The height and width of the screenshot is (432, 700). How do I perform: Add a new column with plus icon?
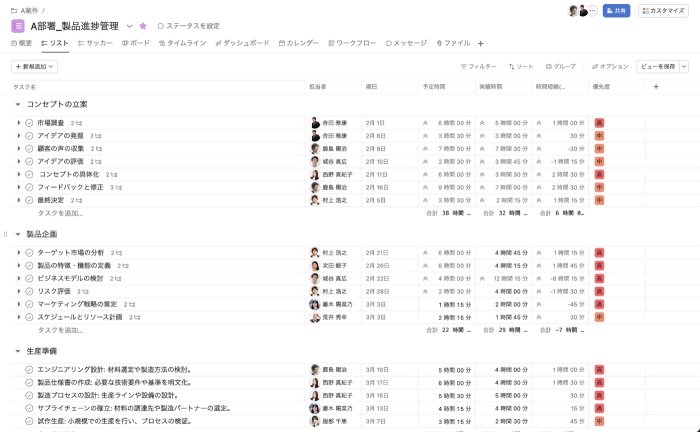[x=656, y=87]
